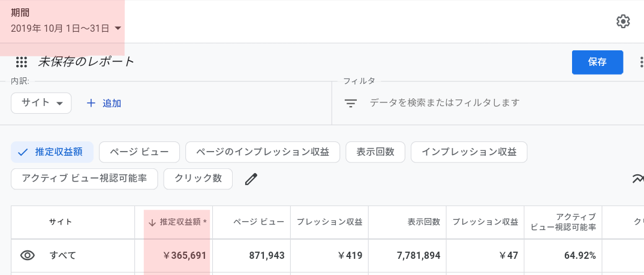
Task: Open the settings gear icon
Action: point(623,22)
